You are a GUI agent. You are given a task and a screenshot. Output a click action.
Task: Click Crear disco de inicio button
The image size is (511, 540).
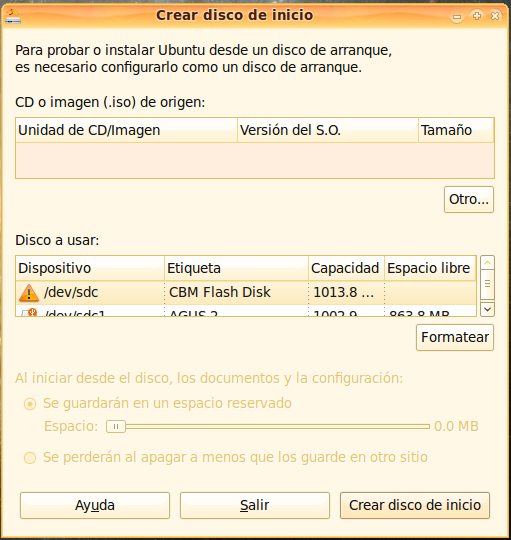pos(415,505)
